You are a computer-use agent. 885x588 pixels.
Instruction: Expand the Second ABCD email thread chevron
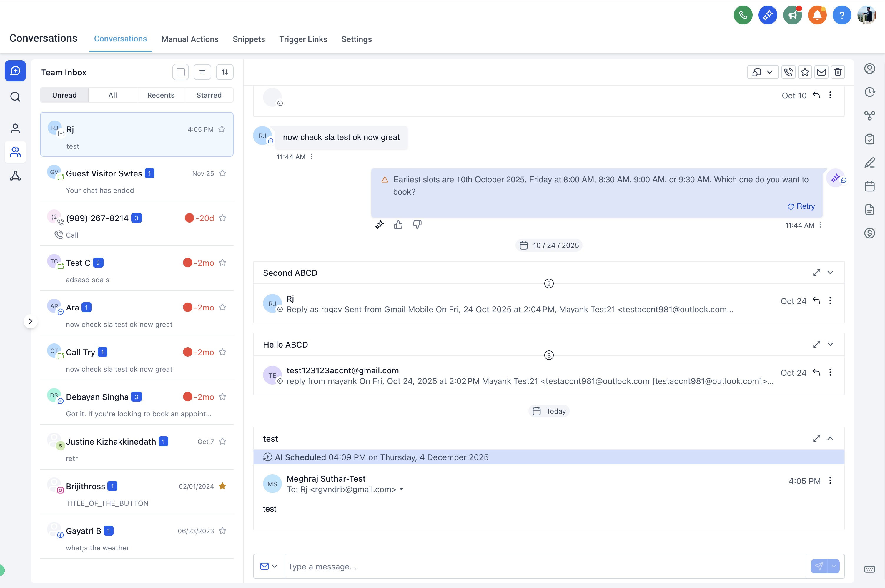[x=830, y=273]
